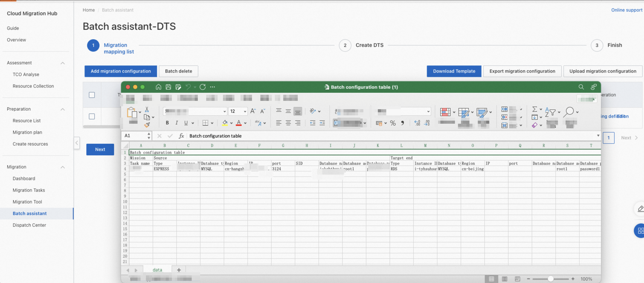Click the Paste clipboard icon

[132, 112]
